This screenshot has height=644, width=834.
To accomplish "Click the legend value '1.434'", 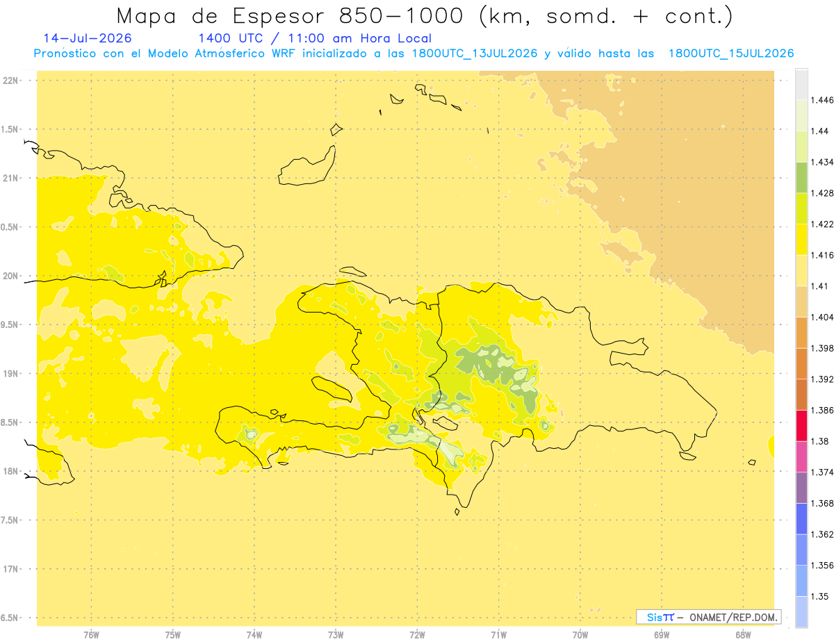I will click(822, 162).
